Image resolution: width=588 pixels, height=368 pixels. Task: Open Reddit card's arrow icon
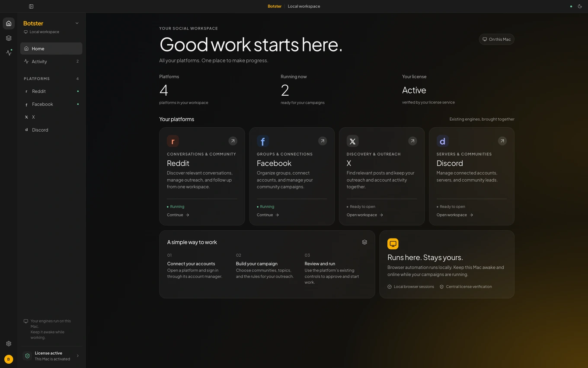tap(233, 141)
